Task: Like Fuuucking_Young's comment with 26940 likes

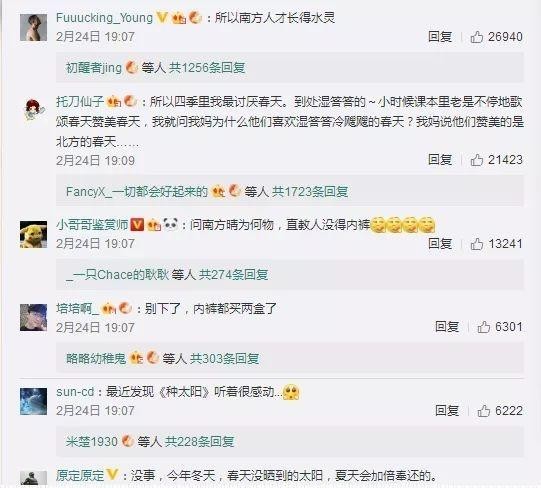Action: tap(477, 37)
